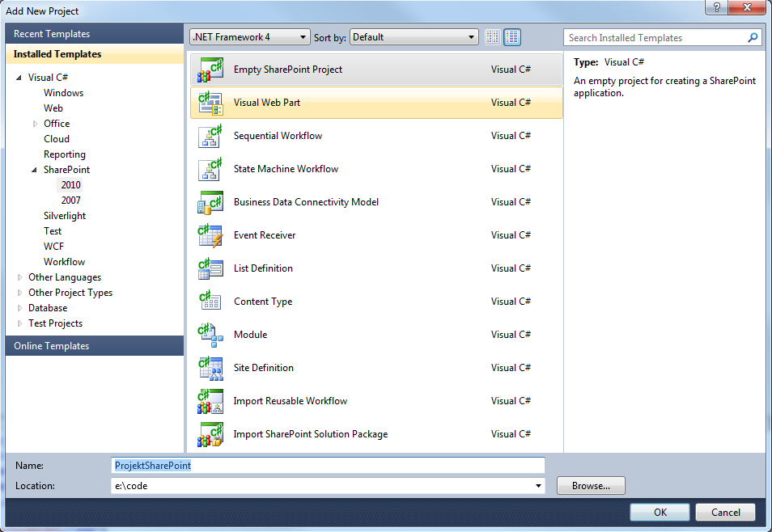Click the Visual Web Part template icon
Viewport: 772px width, 532px height.
pyautogui.click(x=210, y=103)
